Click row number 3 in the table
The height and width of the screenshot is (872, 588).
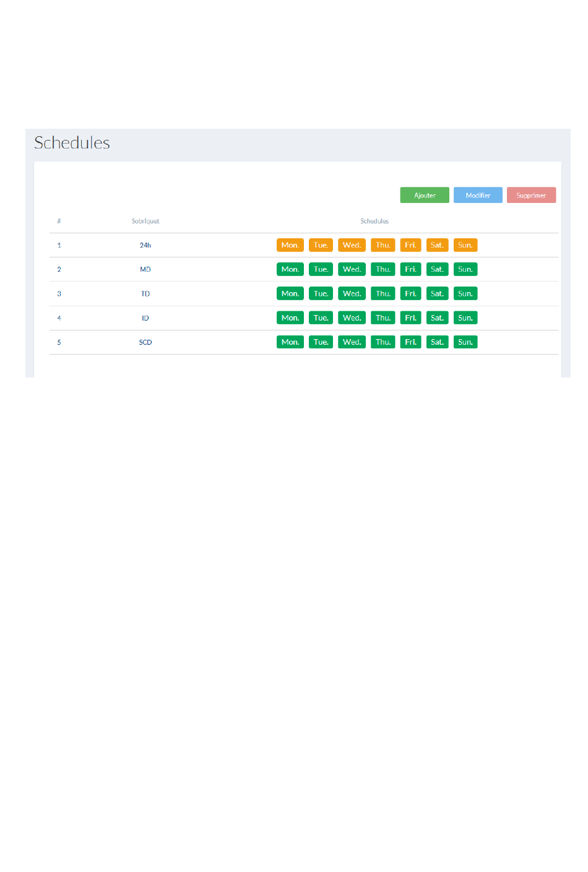coord(59,293)
